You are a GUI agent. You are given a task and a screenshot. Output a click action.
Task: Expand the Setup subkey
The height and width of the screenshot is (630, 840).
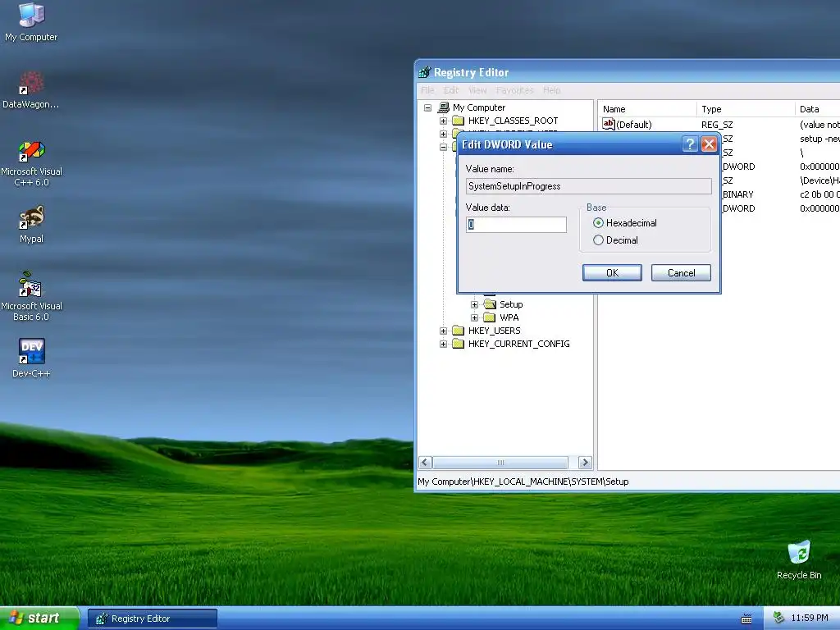[x=475, y=304]
